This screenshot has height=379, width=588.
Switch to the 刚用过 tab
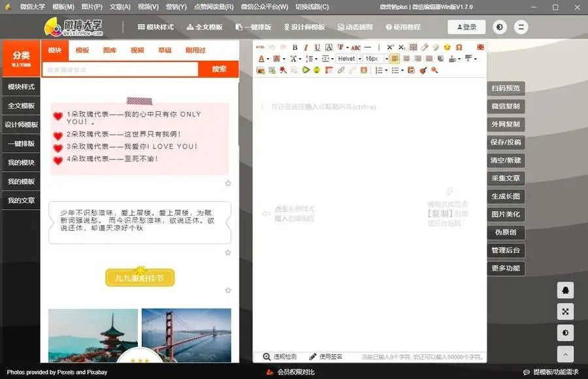point(195,50)
